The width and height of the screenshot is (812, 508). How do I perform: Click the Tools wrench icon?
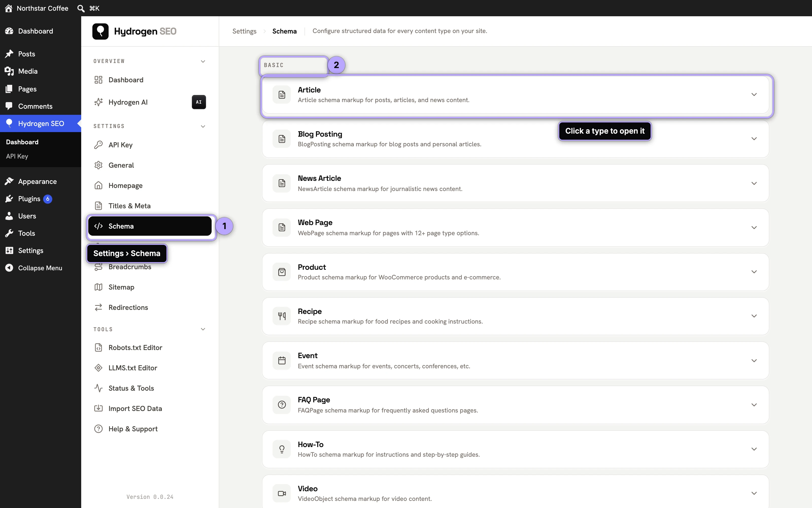9,233
